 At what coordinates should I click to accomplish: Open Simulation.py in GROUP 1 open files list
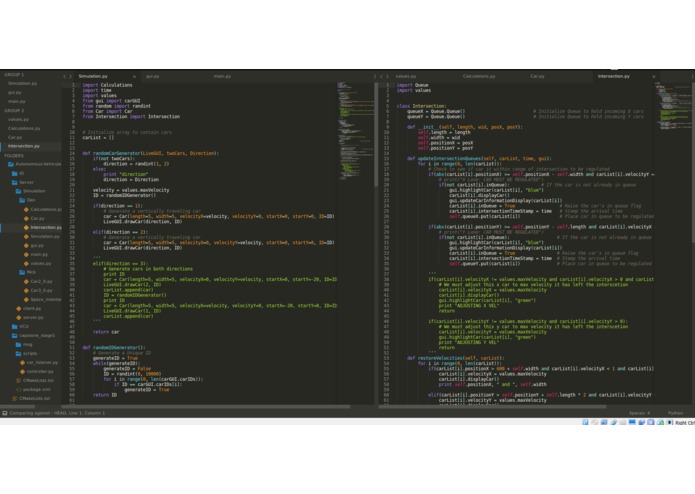click(x=22, y=83)
